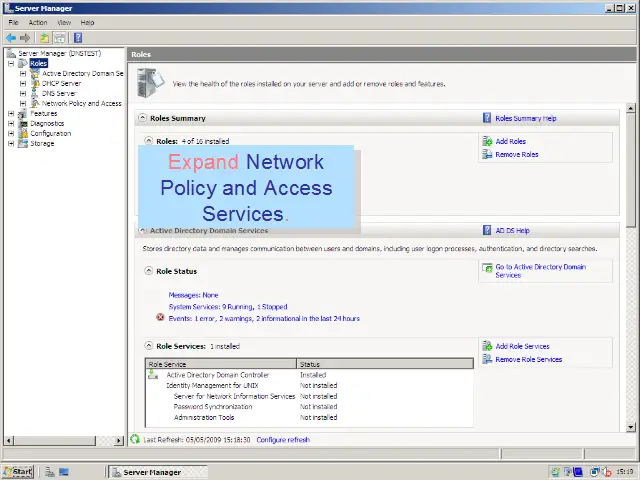Viewport: 640px width, 480px height.
Task: Click the server icon in Roles header banner
Action: [x=150, y=83]
